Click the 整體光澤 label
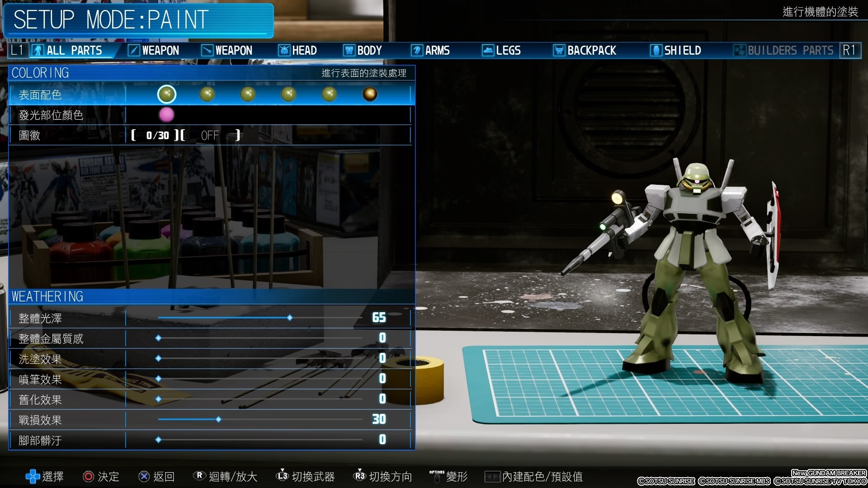This screenshot has width=868, height=488. 40,318
